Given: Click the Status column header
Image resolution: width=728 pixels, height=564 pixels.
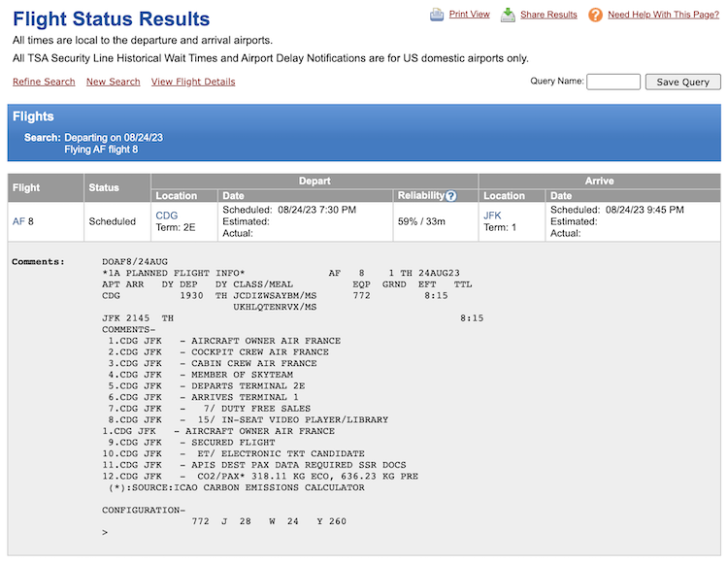Looking at the screenshot, I should pos(103,187).
